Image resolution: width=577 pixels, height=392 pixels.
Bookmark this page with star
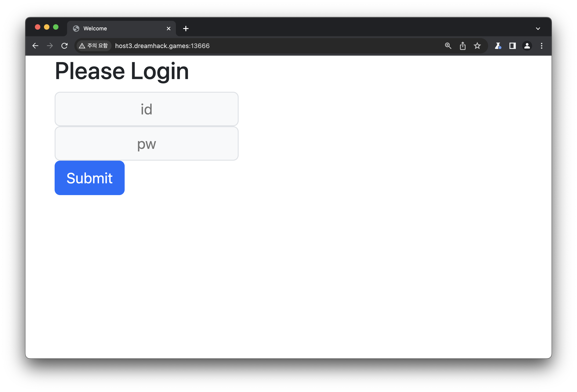pos(477,46)
